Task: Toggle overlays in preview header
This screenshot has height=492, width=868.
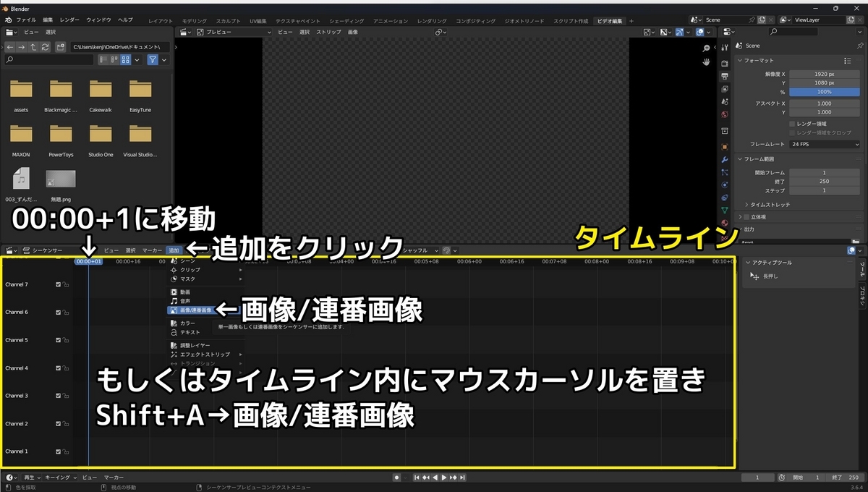Action: click(x=699, y=33)
